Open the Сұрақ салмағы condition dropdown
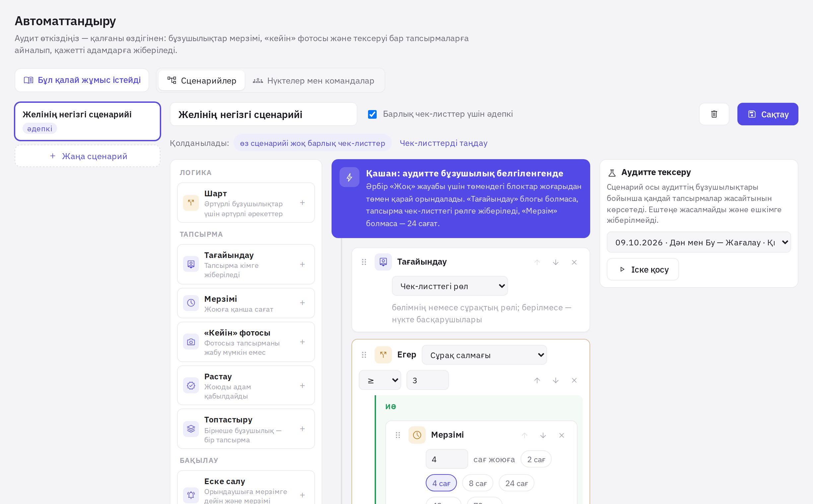The width and height of the screenshot is (813, 504). (x=484, y=355)
